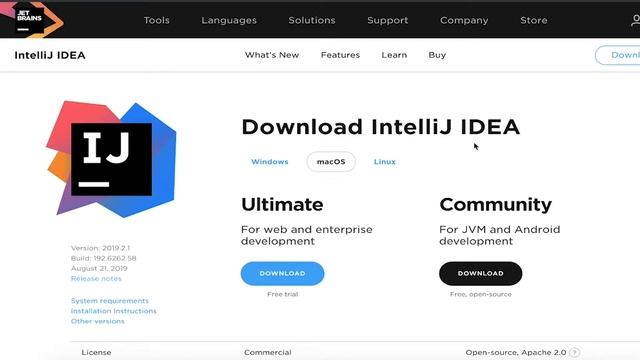Click the 'Free trial' caption
This screenshot has width=640, height=360.
pos(282,294)
